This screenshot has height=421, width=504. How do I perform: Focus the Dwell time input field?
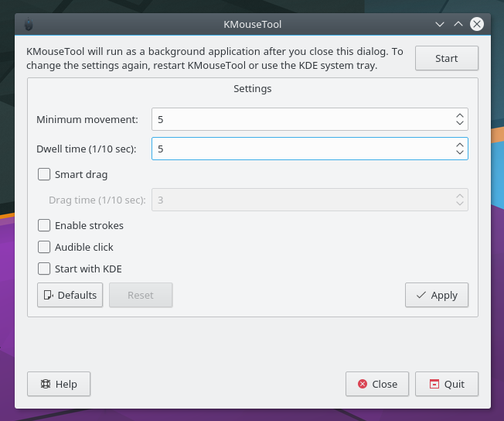(301, 149)
